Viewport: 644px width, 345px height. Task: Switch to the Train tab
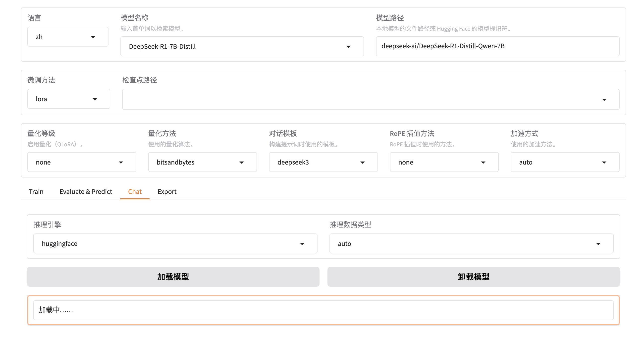(x=36, y=191)
